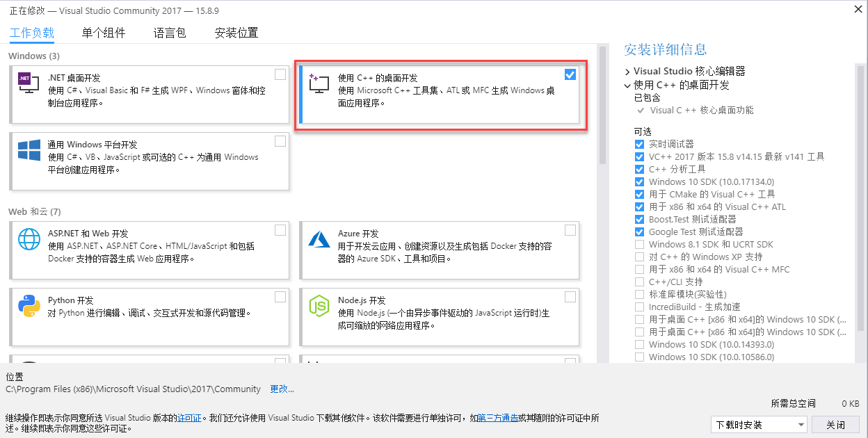Click the Visual C++ 核心桌面功能 item
This screenshot has width=868, height=438.
click(x=702, y=110)
